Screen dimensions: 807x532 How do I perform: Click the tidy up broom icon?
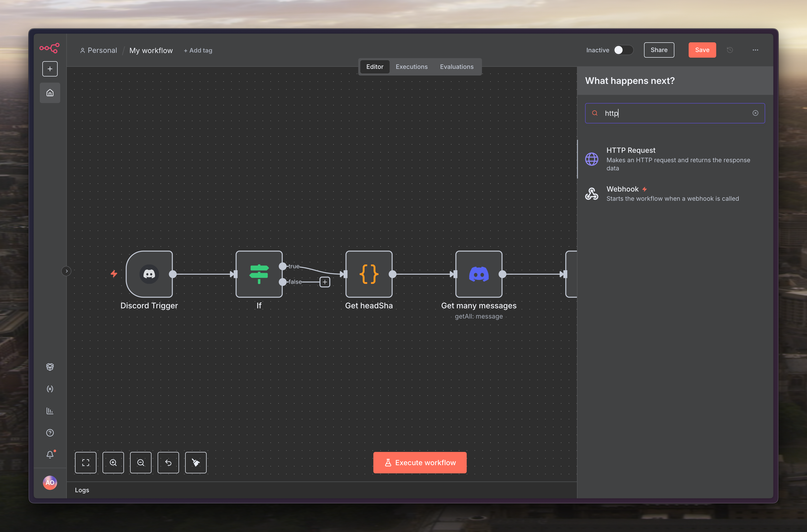tap(196, 462)
